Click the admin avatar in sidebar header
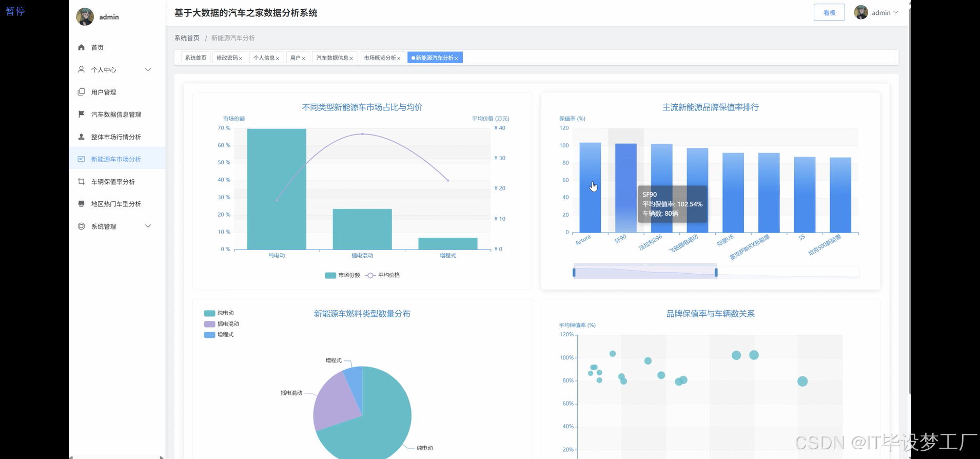The width and height of the screenshot is (980, 459). coord(85,17)
